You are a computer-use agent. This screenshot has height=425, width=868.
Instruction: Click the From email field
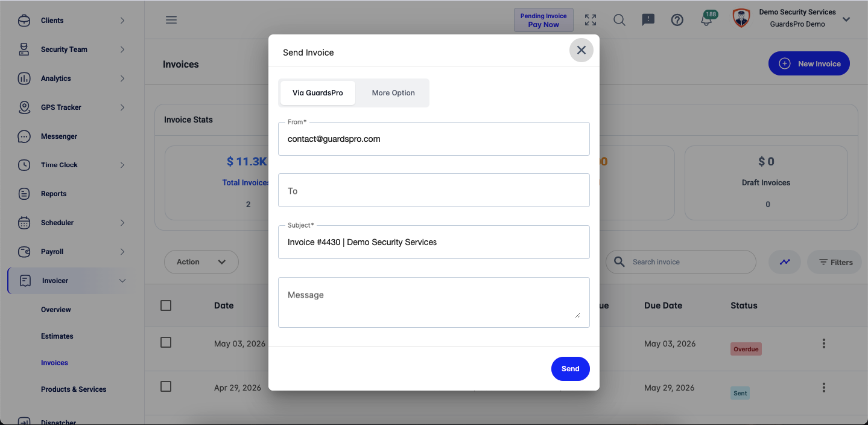(434, 139)
